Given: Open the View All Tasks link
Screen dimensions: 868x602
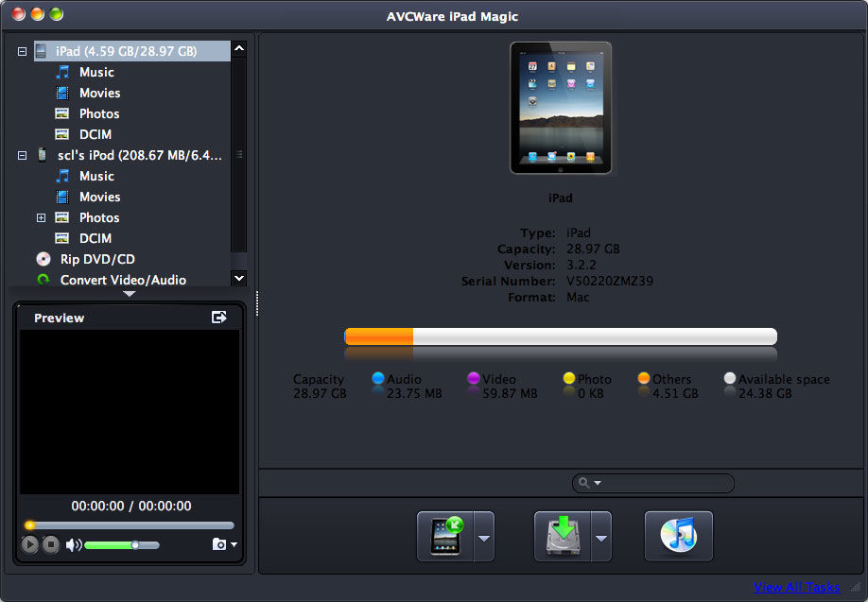Looking at the screenshot, I should pos(796,588).
